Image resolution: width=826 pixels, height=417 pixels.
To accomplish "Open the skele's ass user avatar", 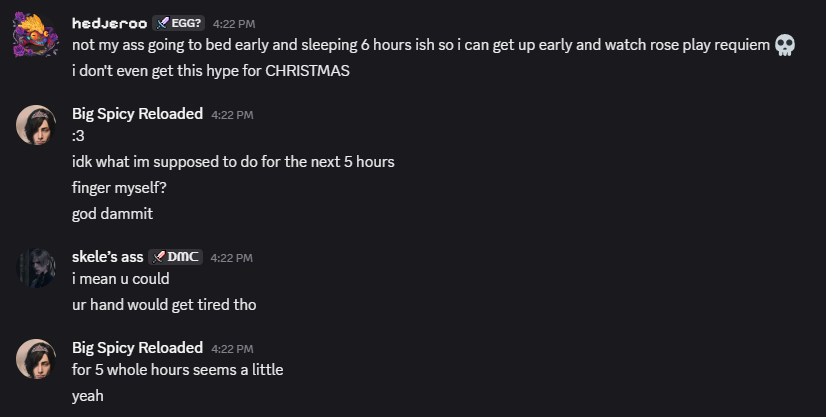I will (37, 267).
